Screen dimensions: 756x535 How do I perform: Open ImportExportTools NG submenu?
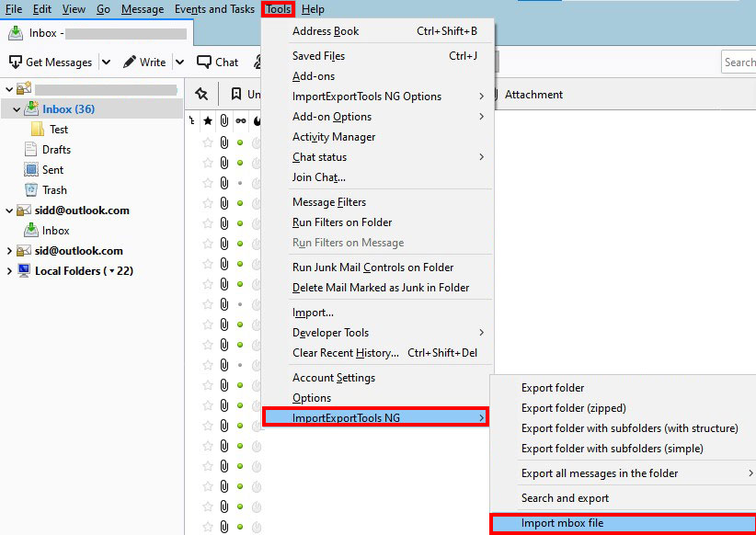376,417
